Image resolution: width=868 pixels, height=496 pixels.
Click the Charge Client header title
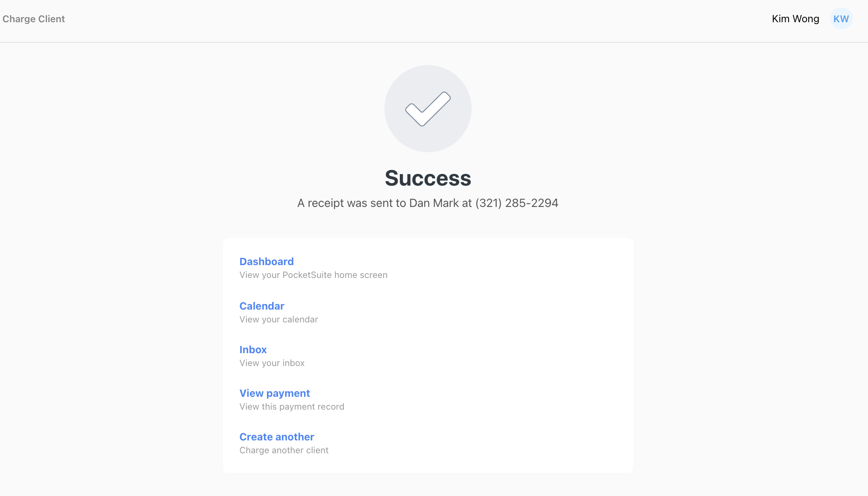(x=34, y=19)
